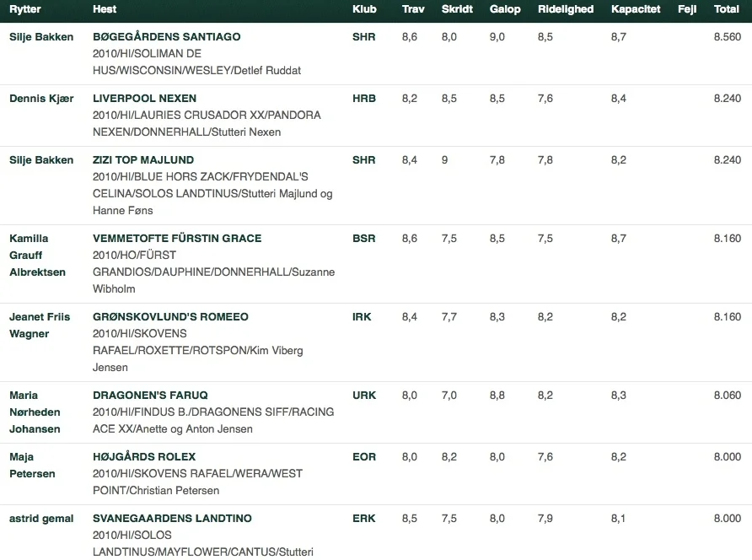Image resolution: width=752 pixels, height=560 pixels.
Task: Select Silje Bakken in ZIZI TOP row
Action: (x=41, y=160)
